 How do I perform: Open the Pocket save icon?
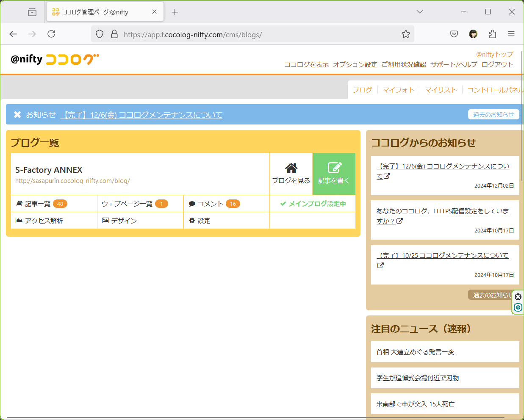coord(454,34)
